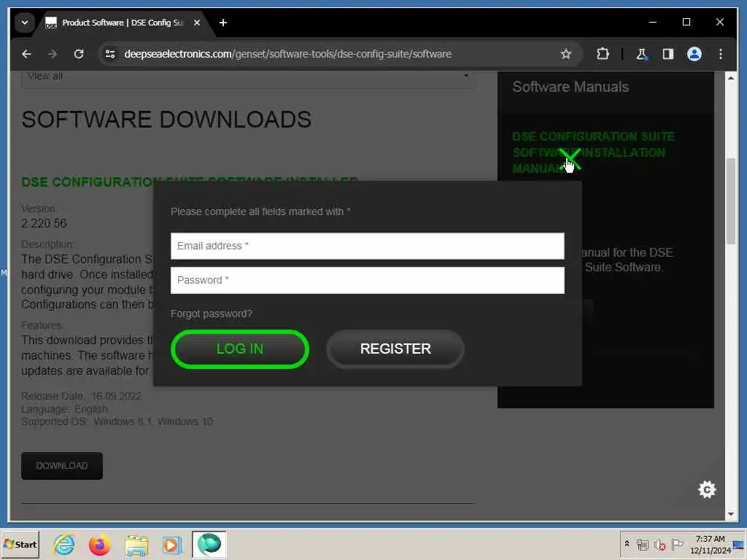Image resolution: width=747 pixels, height=560 pixels.
Task: Launch Firefox from the taskbar
Action: (99, 544)
